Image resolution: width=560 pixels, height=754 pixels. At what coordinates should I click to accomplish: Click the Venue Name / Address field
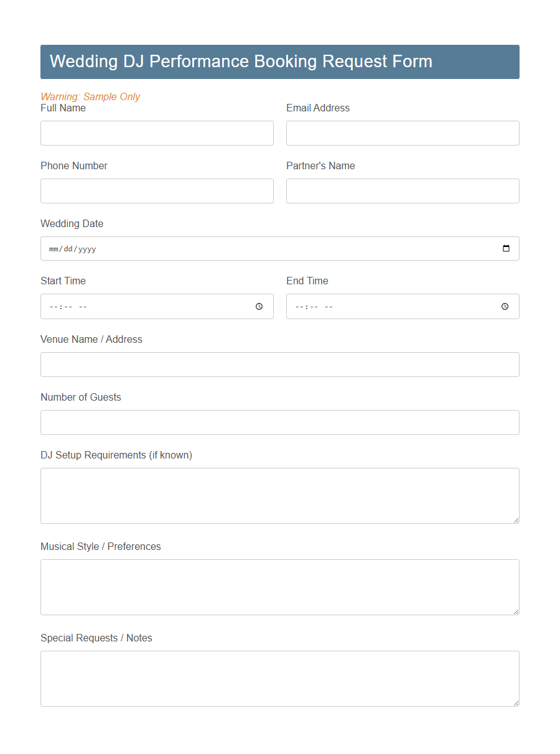coord(280,364)
